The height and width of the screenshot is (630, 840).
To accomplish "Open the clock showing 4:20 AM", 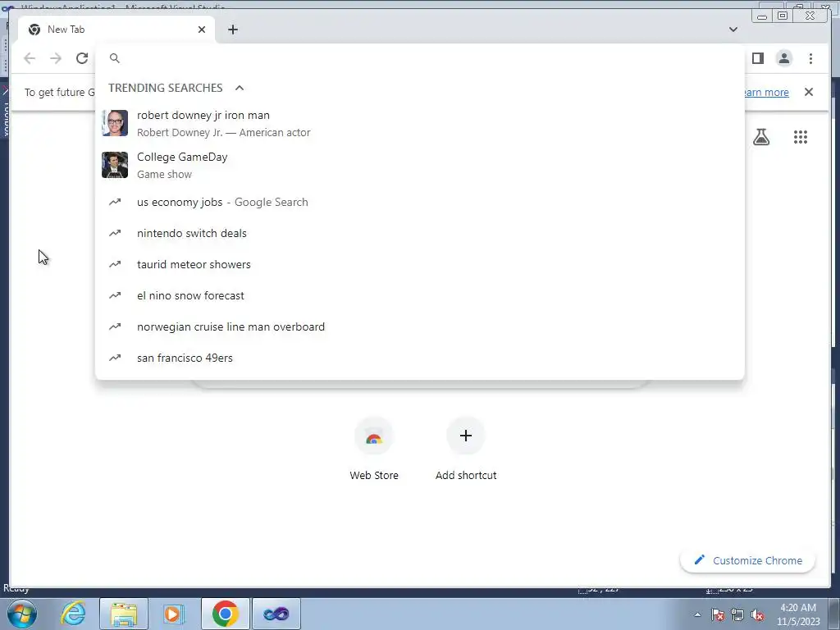I will pos(798,614).
